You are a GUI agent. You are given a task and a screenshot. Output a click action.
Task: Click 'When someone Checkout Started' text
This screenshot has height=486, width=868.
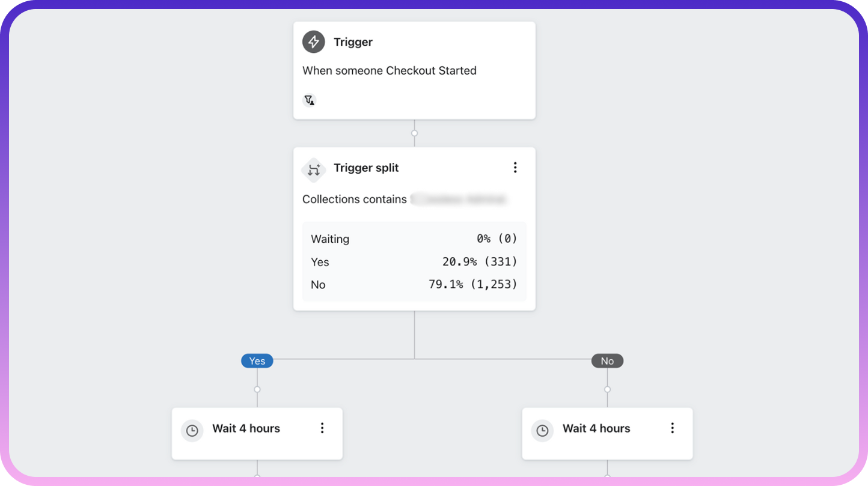389,70
